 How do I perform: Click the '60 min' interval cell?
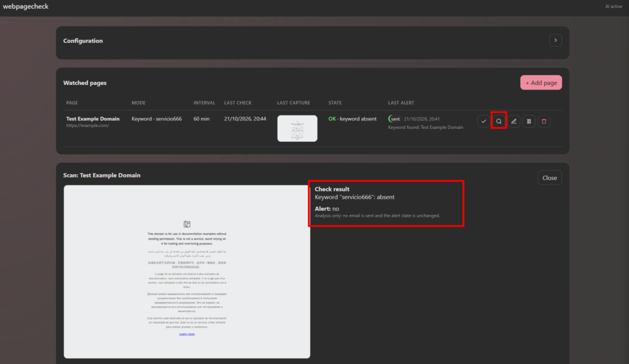click(x=201, y=119)
